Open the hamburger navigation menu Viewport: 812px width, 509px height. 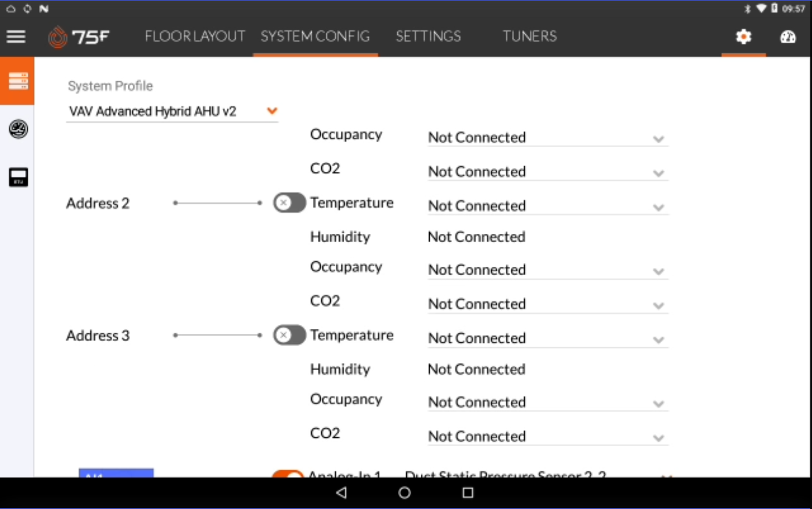click(x=16, y=37)
